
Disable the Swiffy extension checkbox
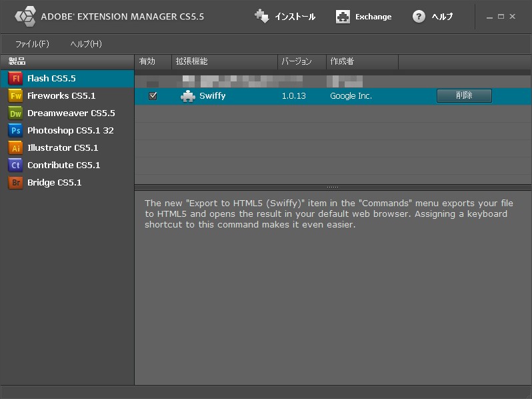[153, 96]
